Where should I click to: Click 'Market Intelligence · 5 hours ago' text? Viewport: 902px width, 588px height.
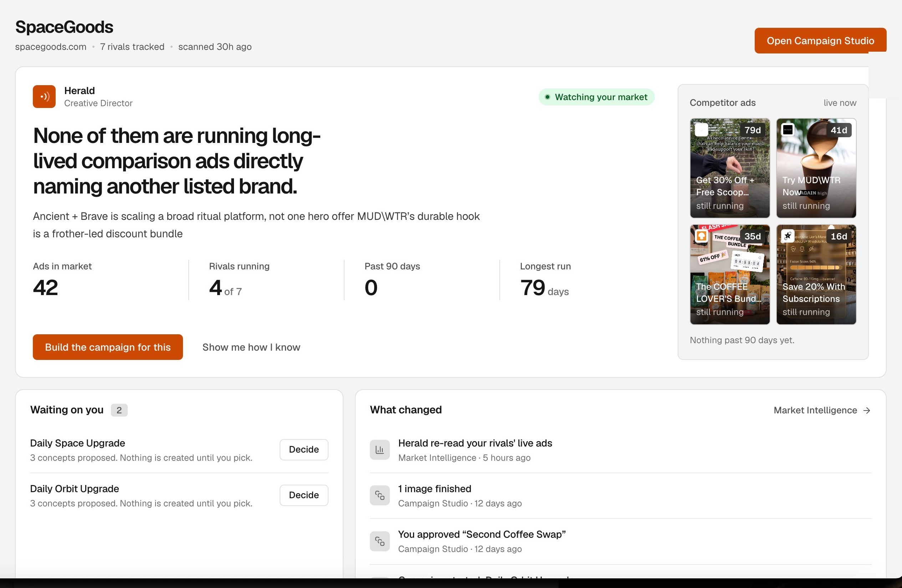pos(464,458)
